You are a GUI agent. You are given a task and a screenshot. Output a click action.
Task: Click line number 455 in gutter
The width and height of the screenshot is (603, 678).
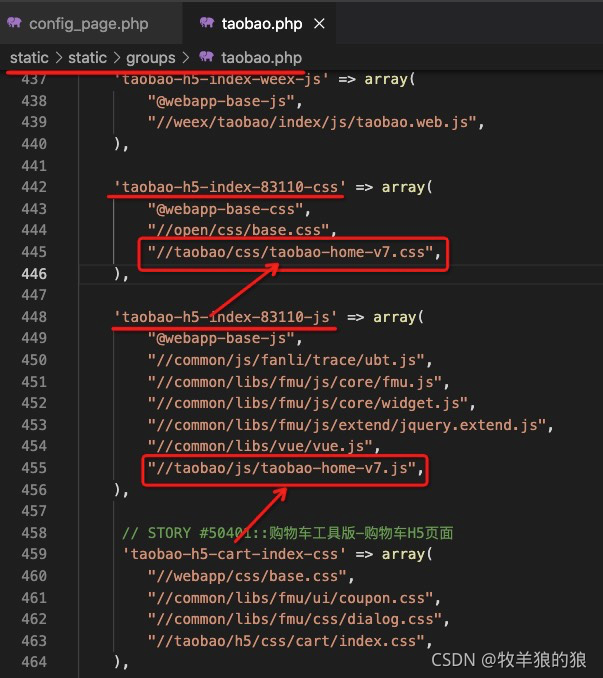coord(34,468)
